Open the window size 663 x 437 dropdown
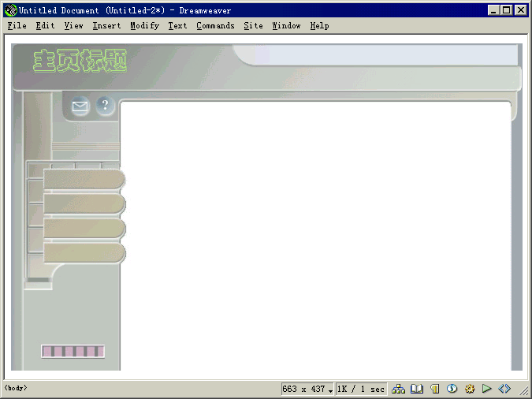 coord(307,390)
